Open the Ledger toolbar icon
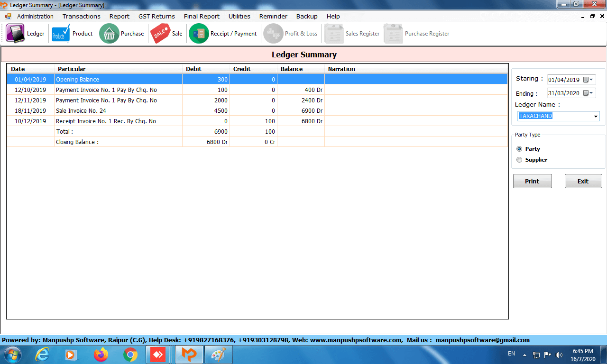Viewport: 607px width, 364px height. coord(15,34)
